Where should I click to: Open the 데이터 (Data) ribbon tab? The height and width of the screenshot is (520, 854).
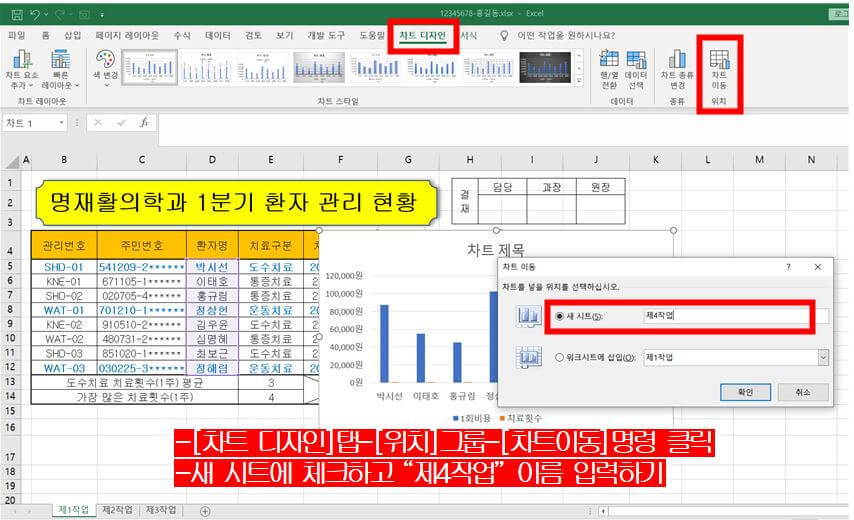click(x=218, y=36)
